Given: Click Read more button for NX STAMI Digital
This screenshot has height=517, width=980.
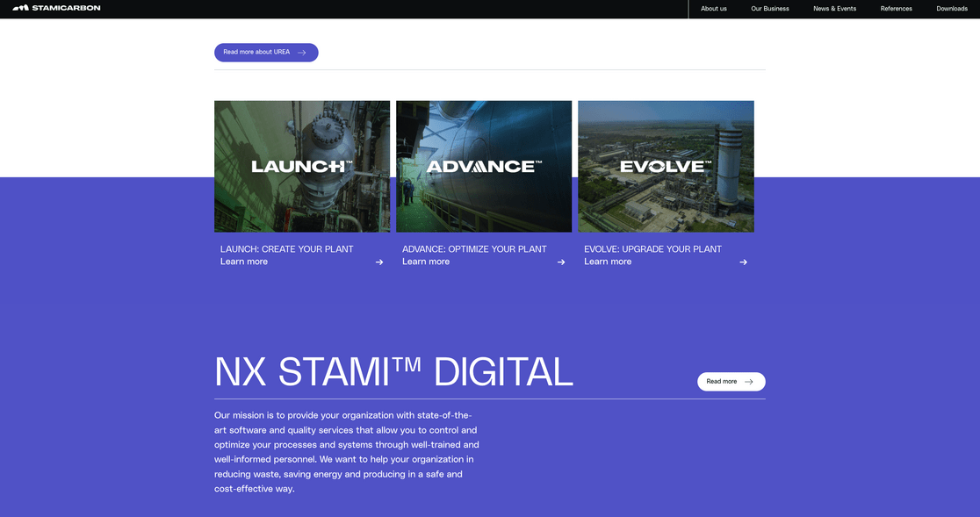Looking at the screenshot, I should coord(731,382).
